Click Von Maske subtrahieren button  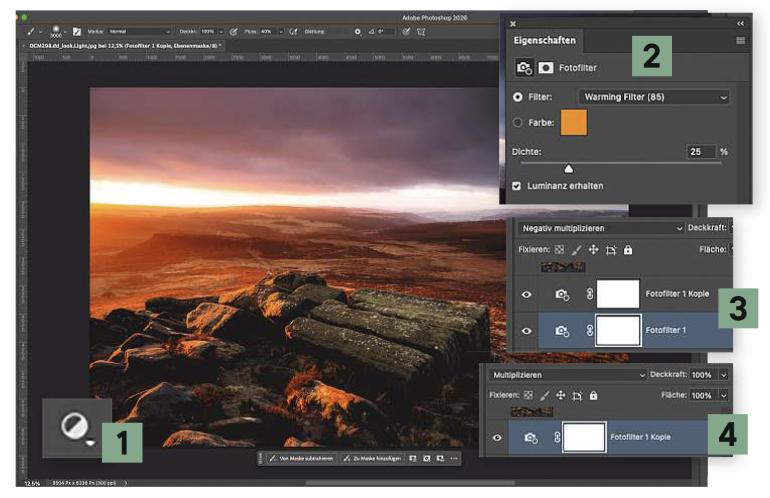pyautogui.click(x=302, y=459)
